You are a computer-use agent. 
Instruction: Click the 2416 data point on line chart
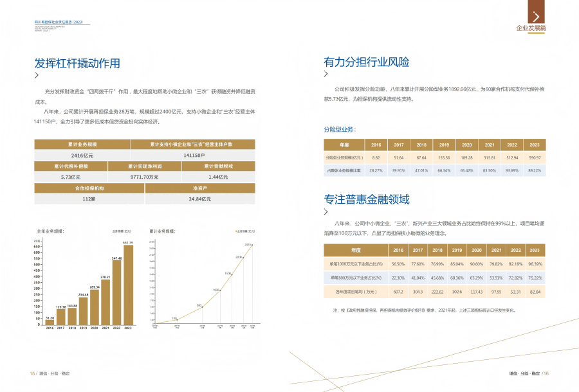coord(252,245)
